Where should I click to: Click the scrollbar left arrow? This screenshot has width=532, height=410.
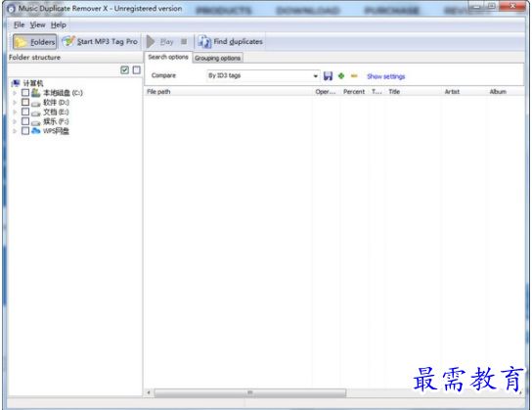point(149,392)
